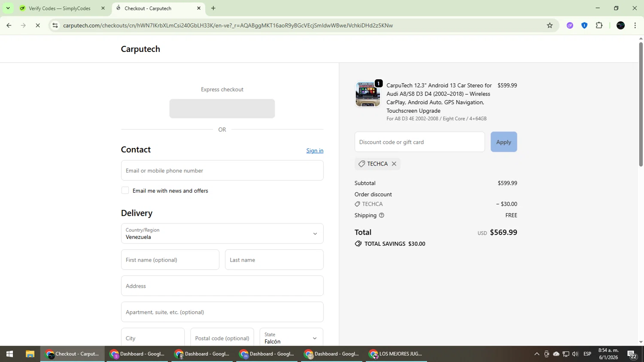Open the Windows Start menu
This screenshot has width=644, height=362.
click(9, 354)
